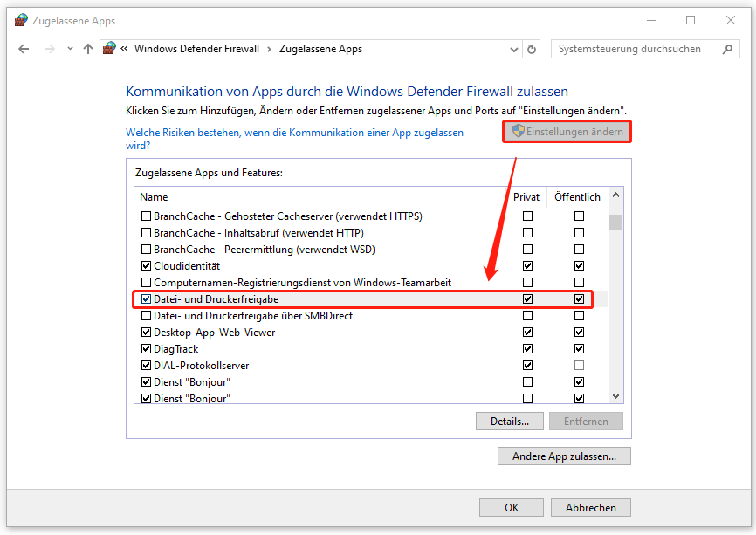Expand address bar history dropdown
The image size is (756, 535).
coord(514,49)
